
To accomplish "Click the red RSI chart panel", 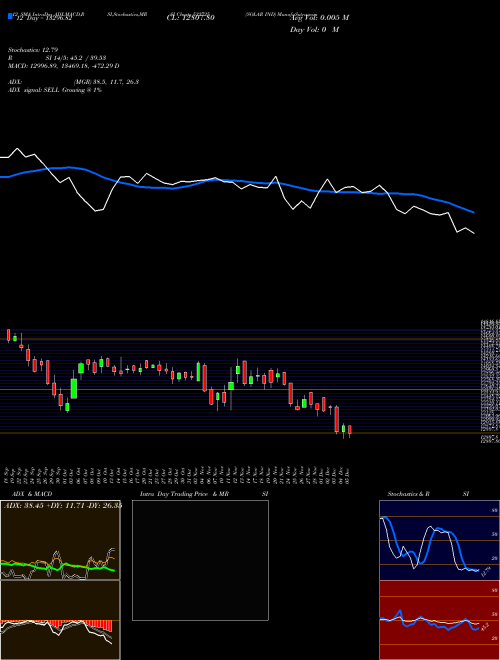I will 439,620.
